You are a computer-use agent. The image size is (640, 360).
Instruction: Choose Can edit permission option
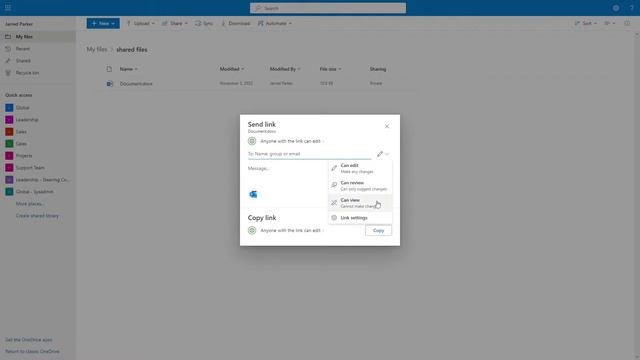[x=360, y=168]
